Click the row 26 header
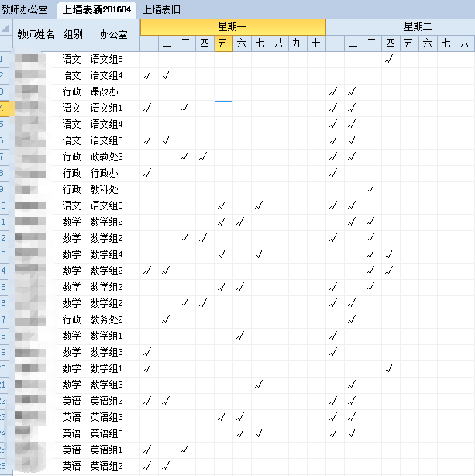Image resolution: width=475 pixels, height=476 pixels. click(x=6, y=466)
